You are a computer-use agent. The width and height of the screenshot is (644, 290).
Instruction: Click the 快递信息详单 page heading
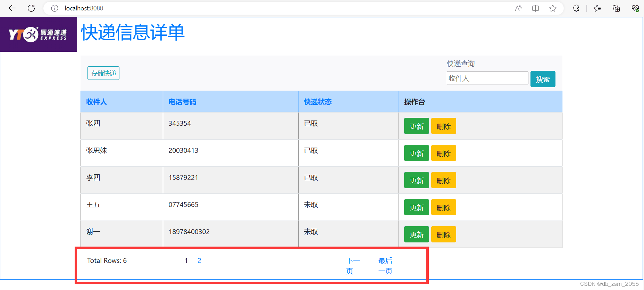[133, 32]
